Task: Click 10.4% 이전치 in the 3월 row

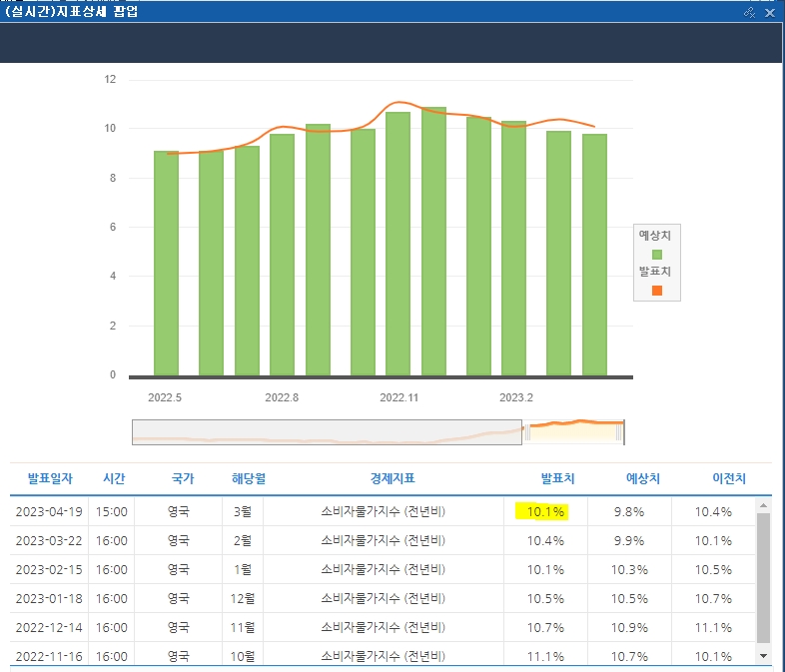Action: [x=713, y=512]
